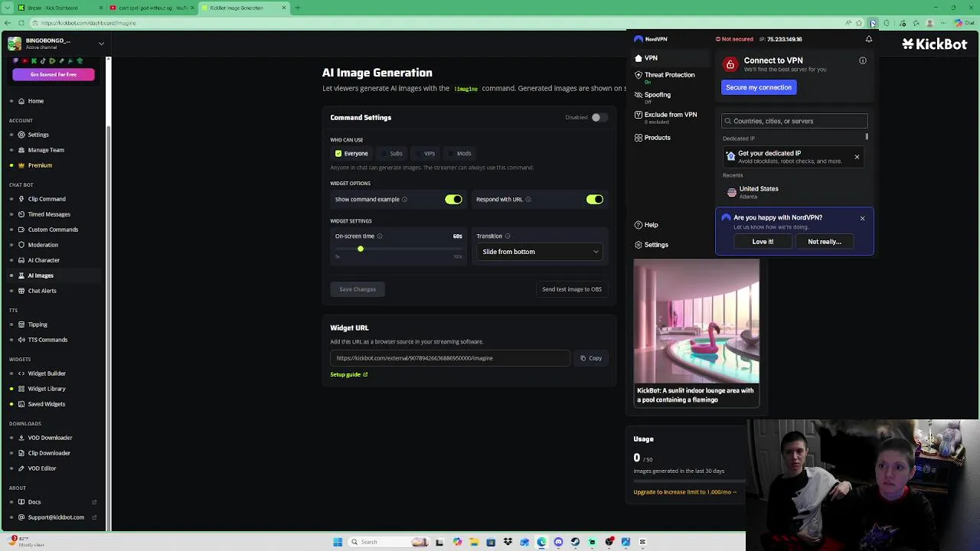Click info icon next to Transition
Image resolution: width=980 pixels, height=551 pixels.
[x=508, y=236]
